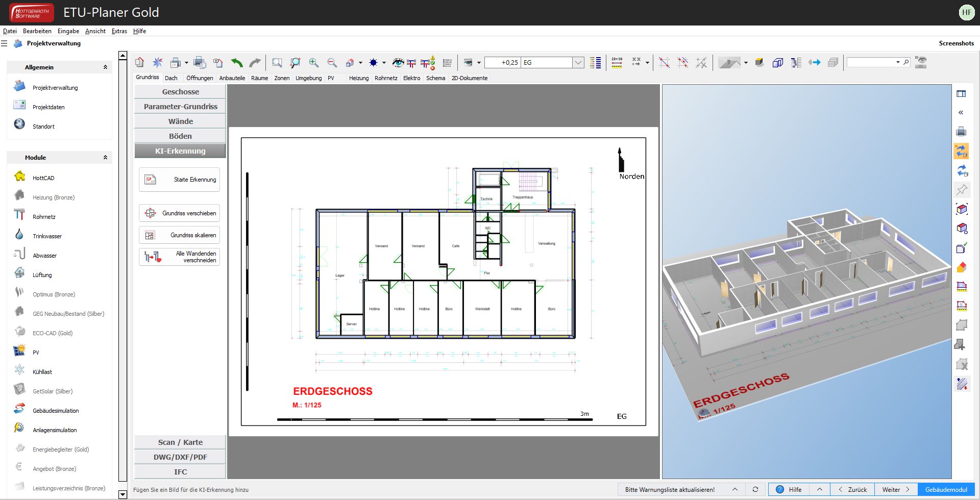Click the 2D+3D dimension icon
This screenshot has width=980, height=500.
[617, 63]
